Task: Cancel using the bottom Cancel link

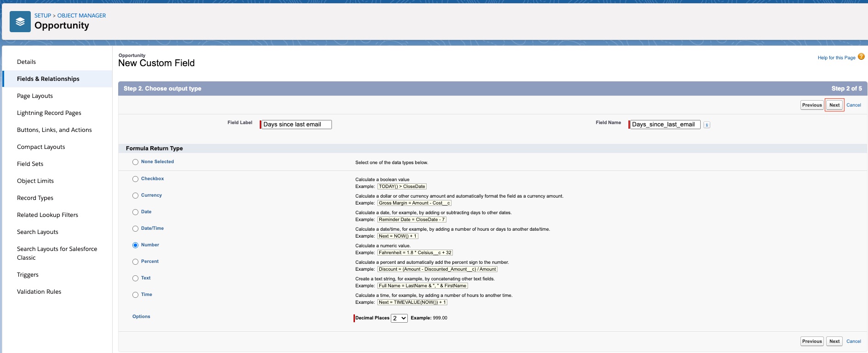Action: [853, 342]
